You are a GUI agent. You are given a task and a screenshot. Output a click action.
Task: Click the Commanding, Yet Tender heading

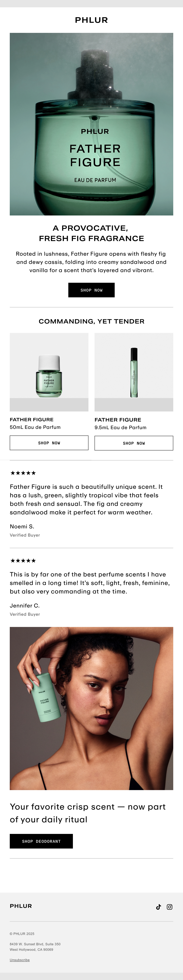pyautogui.click(x=91, y=321)
